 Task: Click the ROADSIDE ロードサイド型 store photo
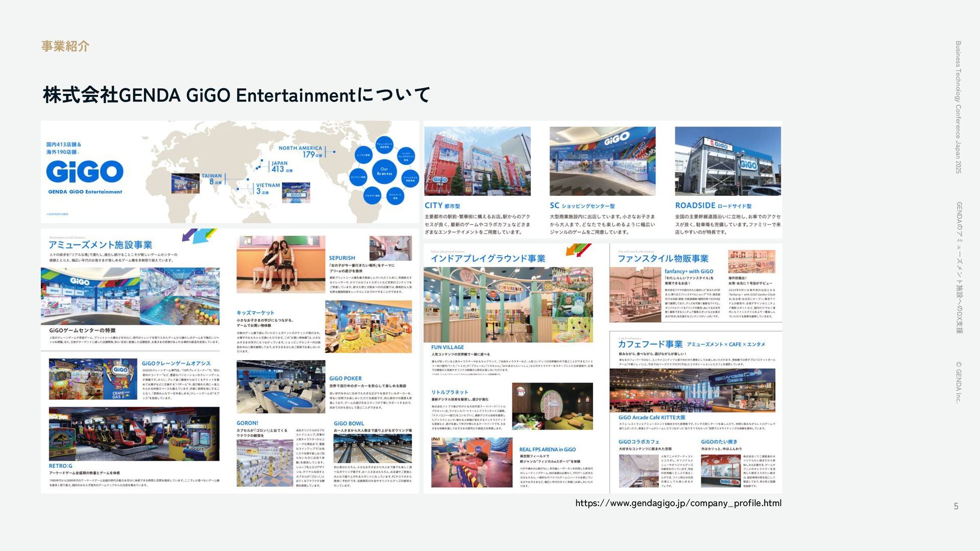727,161
